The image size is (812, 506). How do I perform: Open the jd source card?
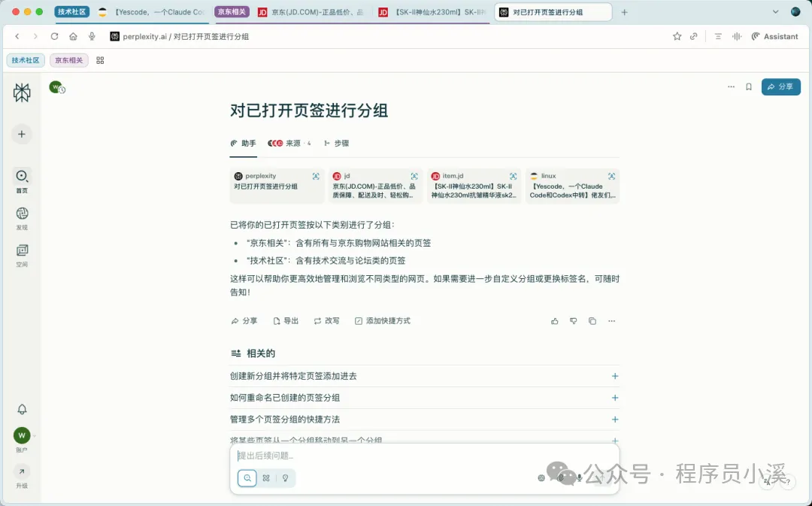point(375,186)
